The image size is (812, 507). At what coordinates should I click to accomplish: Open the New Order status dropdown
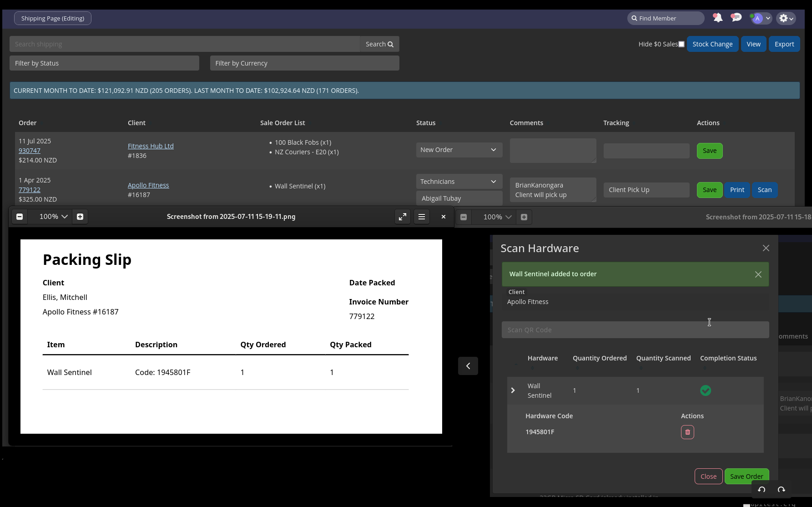(459, 150)
